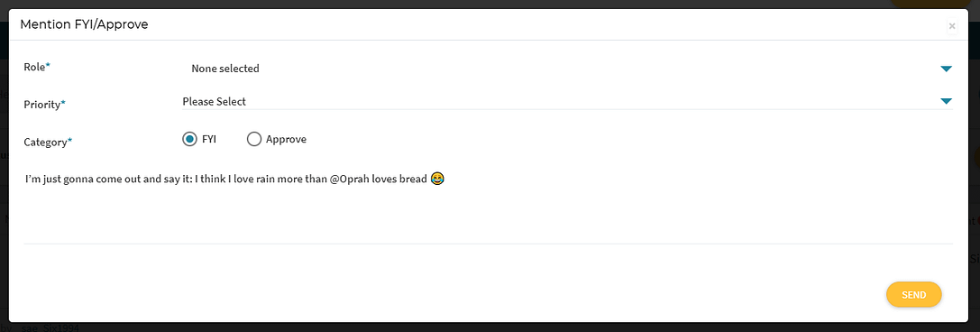Send the mention with the SEND button
Viewport: 980px width, 332px height.
[x=914, y=294]
